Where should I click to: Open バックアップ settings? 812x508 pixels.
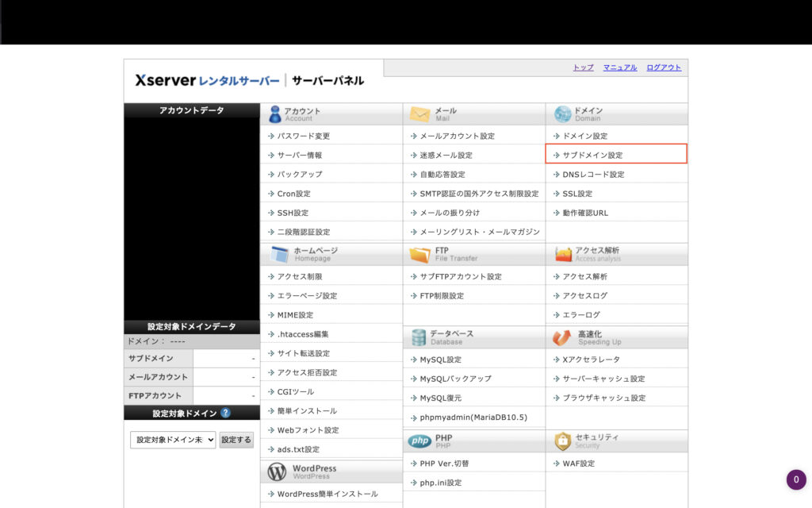(x=299, y=174)
